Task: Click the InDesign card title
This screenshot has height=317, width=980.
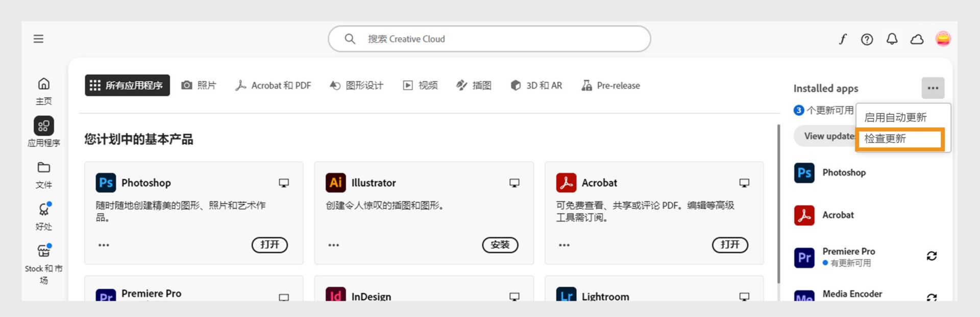Action: (371, 296)
